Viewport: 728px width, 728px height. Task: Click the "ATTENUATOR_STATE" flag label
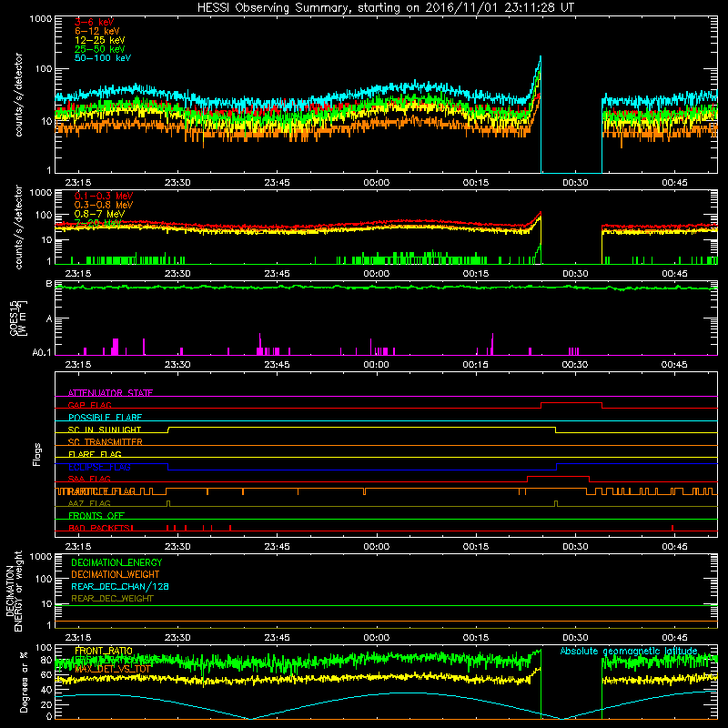(x=110, y=393)
